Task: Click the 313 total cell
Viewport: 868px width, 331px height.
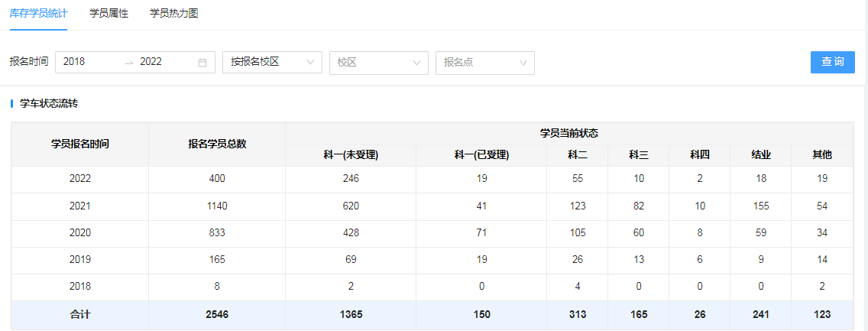Action: 578,314
